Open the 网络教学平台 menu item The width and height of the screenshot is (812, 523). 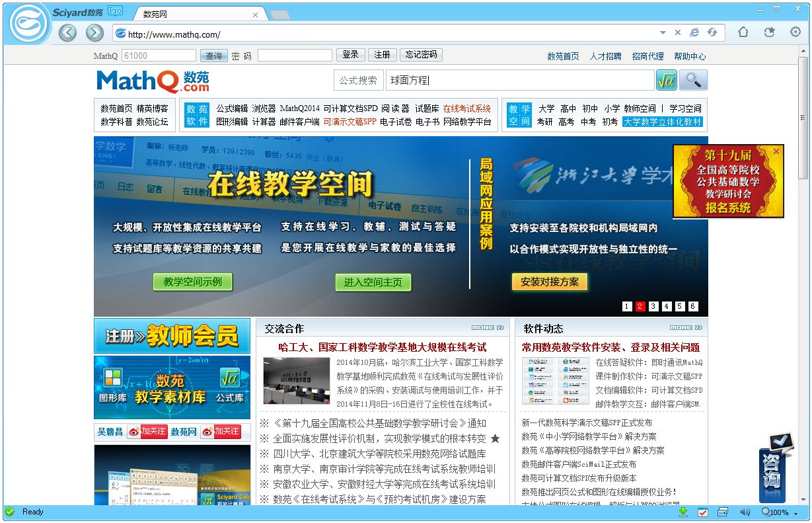[x=467, y=122]
